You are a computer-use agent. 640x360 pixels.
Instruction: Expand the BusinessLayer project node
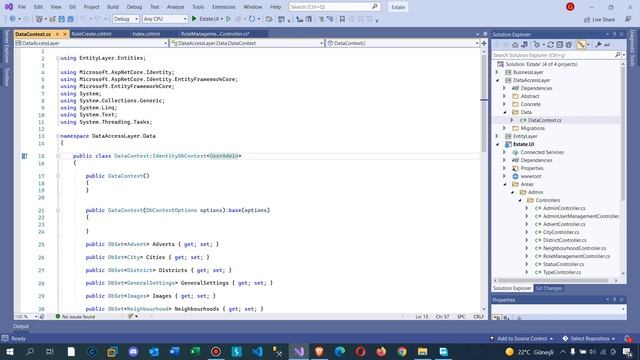(x=497, y=72)
